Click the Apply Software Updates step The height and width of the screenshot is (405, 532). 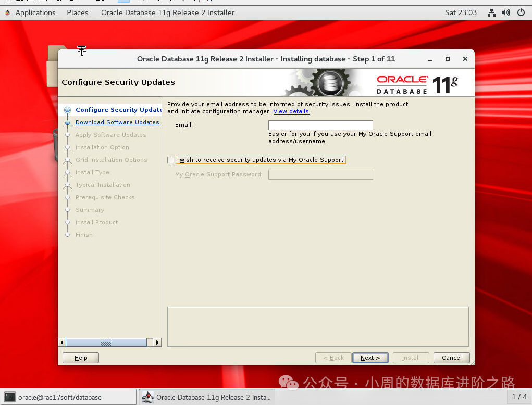pyautogui.click(x=110, y=135)
